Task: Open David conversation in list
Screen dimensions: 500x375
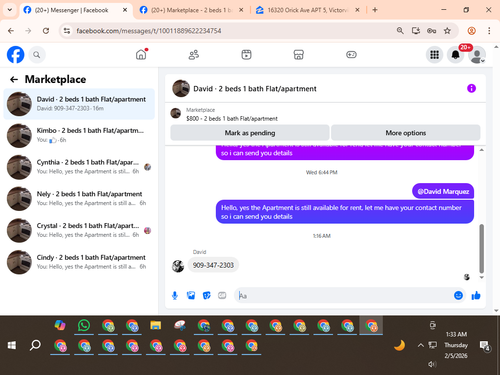Action: tap(79, 104)
